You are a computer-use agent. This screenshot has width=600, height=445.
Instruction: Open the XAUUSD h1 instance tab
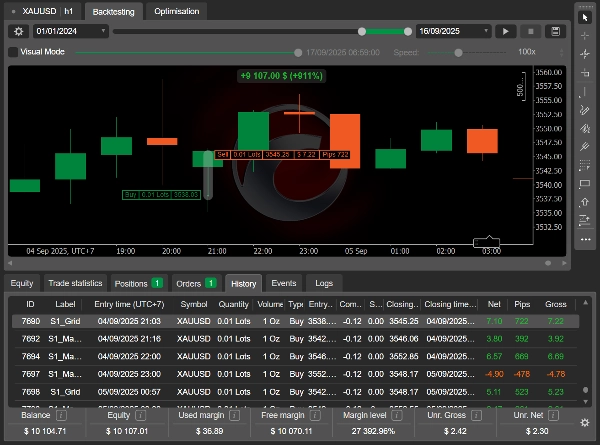[x=43, y=11]
